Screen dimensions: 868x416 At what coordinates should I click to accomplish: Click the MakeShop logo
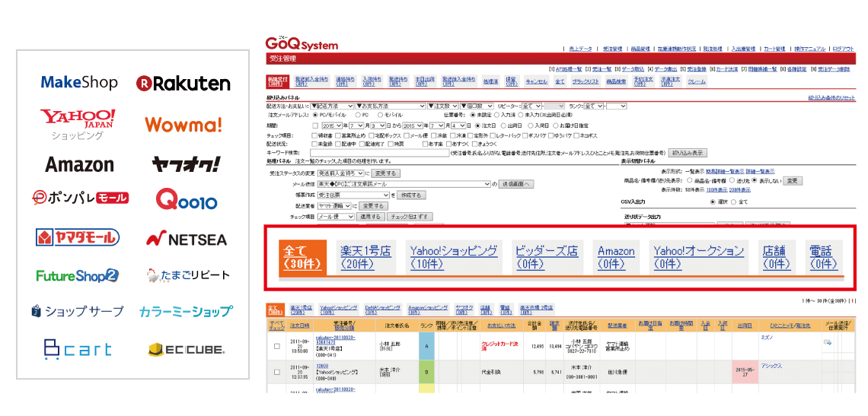coord(79,83)
